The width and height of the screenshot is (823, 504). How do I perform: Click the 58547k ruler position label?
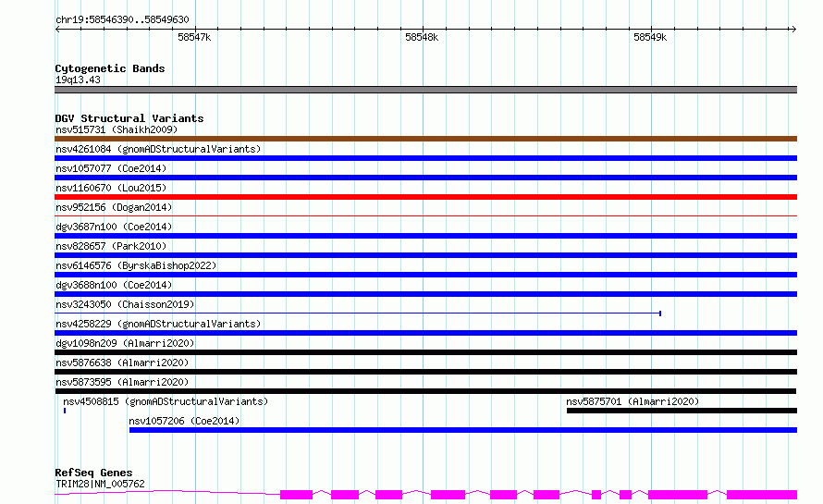pyautogui.click(x=194, y=37)
